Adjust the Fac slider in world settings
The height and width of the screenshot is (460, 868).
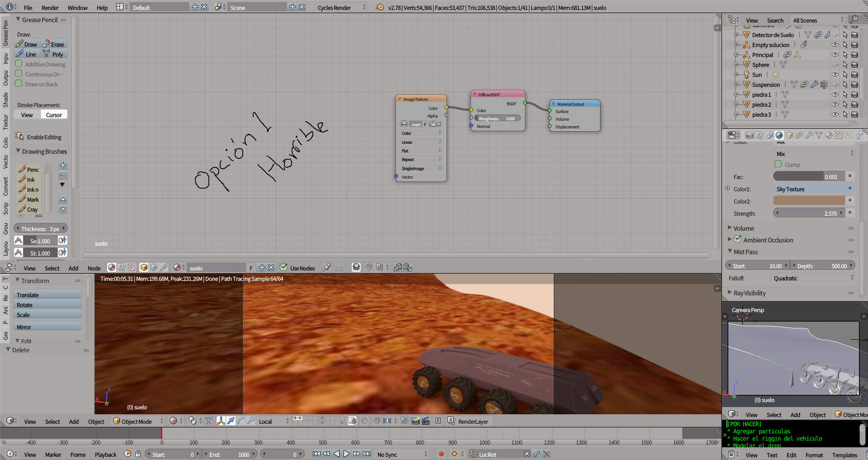[x=809, y=176]
